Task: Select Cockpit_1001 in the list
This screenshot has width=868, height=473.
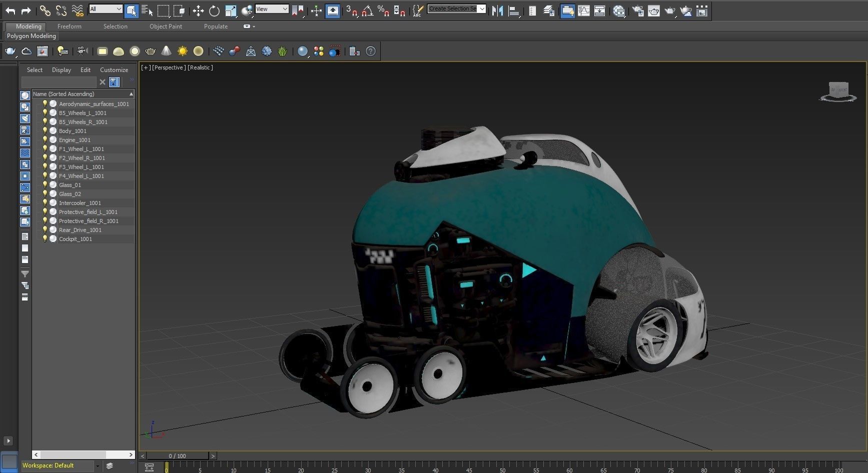Action: click(x=76, y=239)
